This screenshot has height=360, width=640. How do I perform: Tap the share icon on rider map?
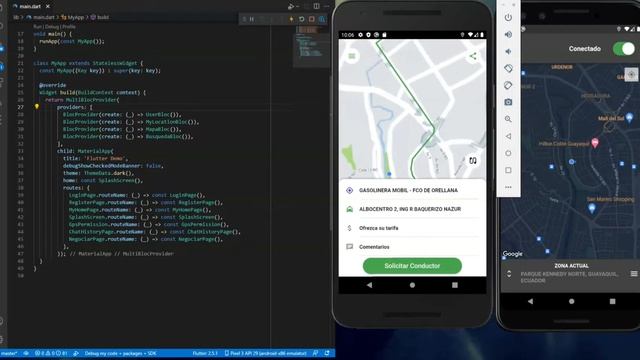[473, 56]
